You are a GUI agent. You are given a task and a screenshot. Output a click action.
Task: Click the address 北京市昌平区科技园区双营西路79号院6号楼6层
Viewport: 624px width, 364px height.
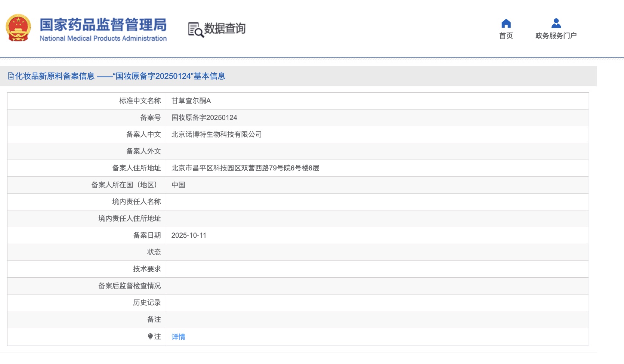(x=245, y=168)
